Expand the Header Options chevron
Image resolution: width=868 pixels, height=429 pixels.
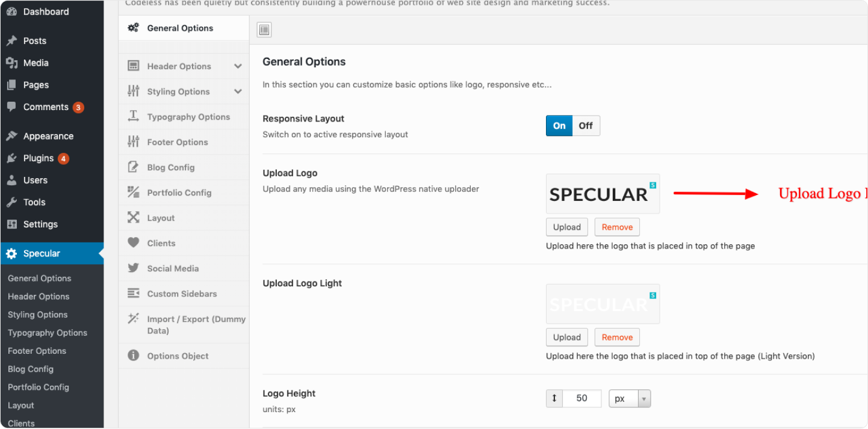pos(238,66)
